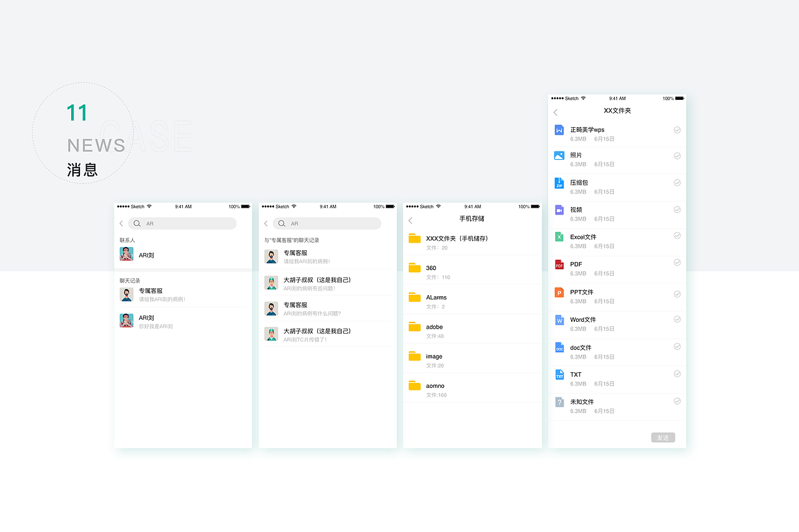Screen dimensions: 799x532
Task: Open the ARI刘 chat saying 你好我是ARI刘
Action: tap(183, 321)
